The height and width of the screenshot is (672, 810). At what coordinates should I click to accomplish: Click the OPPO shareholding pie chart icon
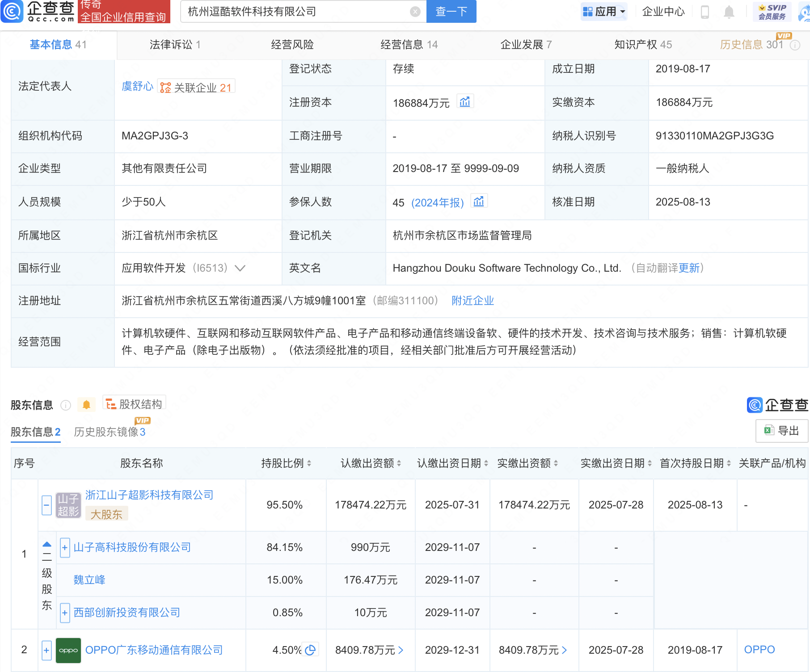[x=310, y=650]
